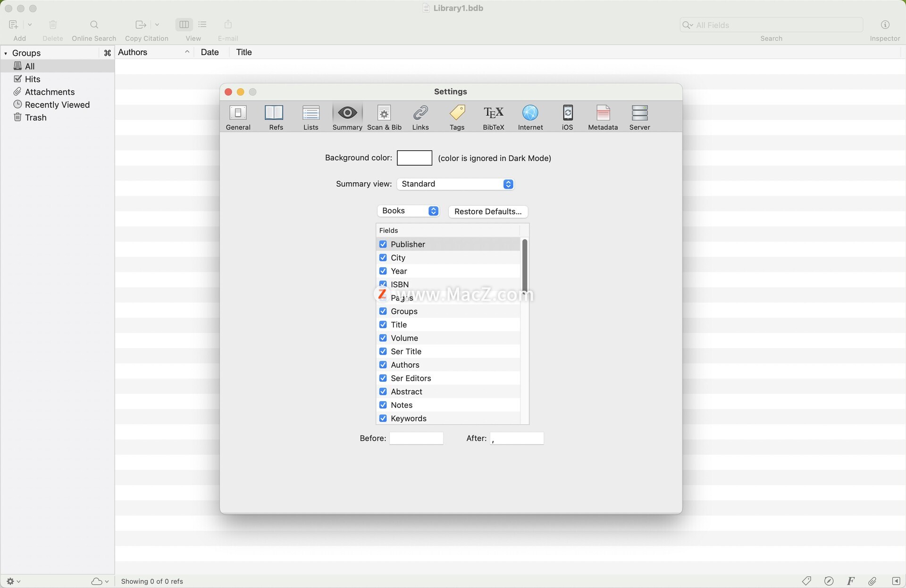Viewport: 906px width, 588px height.
Task: Collapse the Groups disclosure triangle
Action: point(6,53)
